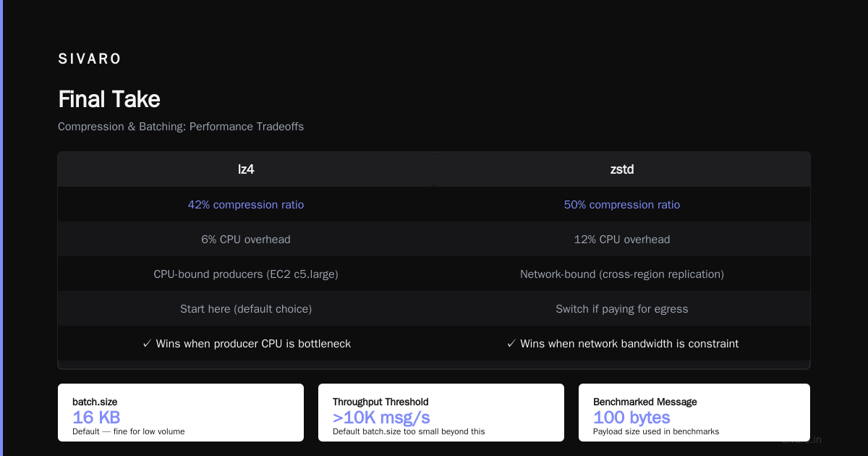Click checkmark beside network bandwidth constraint
This screenshot has width=868, height=456.
(x=511, y=344)
